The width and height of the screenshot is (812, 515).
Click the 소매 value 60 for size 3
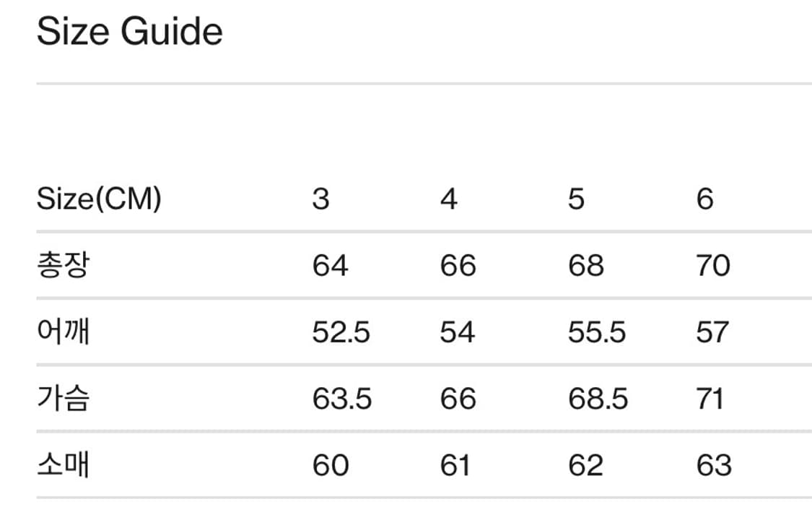[x=331, y=465]
